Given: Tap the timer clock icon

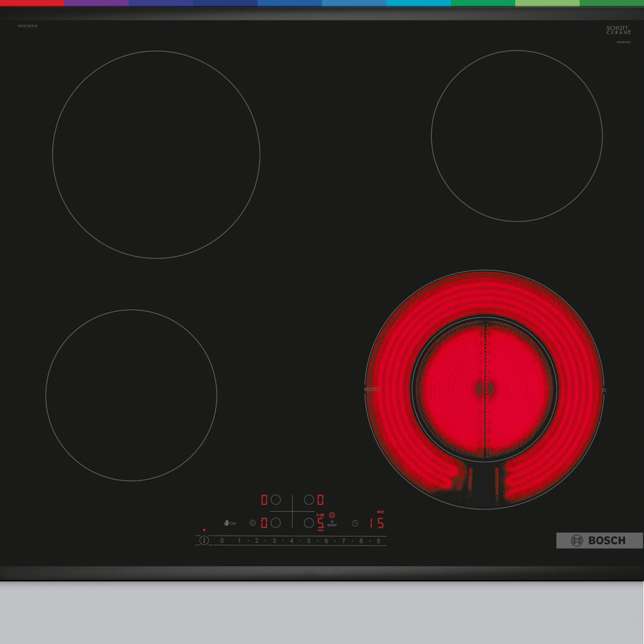Looking at the screenshot, I should 355,523.
